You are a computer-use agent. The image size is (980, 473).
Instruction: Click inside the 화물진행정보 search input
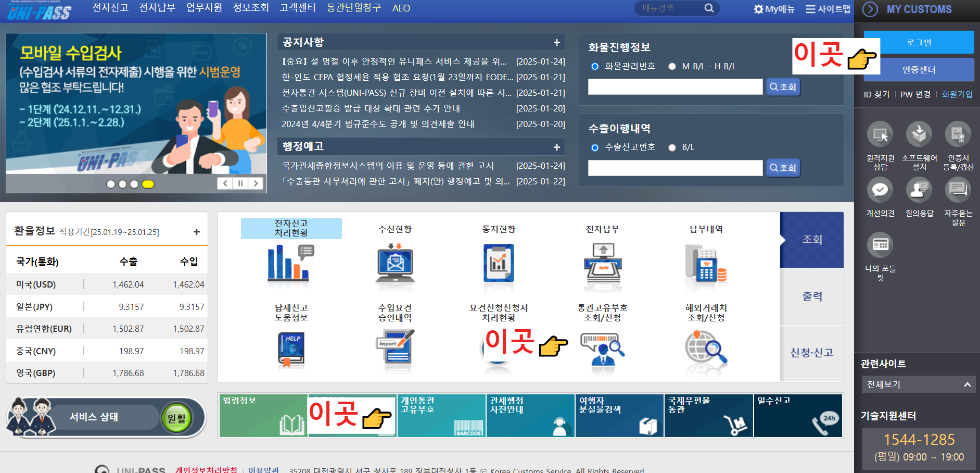pos(674,86)
